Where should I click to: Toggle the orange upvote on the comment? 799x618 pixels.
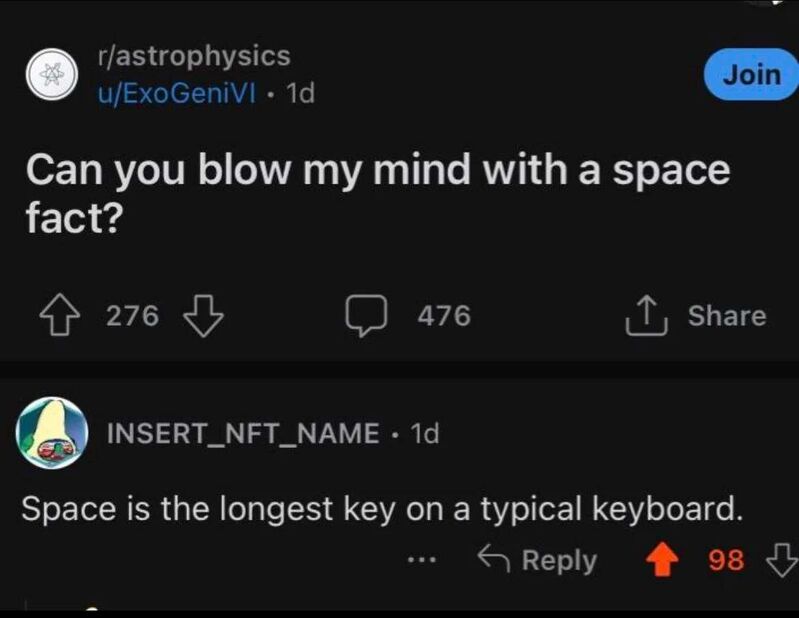pyautogui.click(x=662, y=559)
